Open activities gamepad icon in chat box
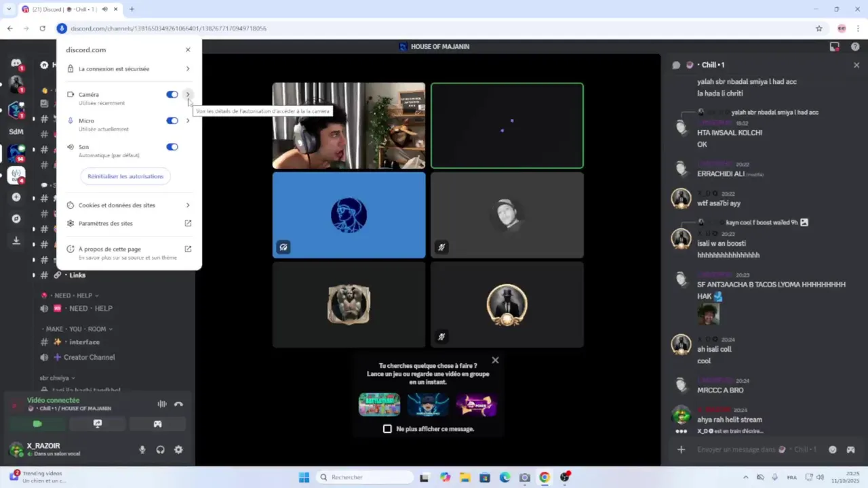Image resolution: width=868 pixels, height=488 pixels. [x=851, y=449]
